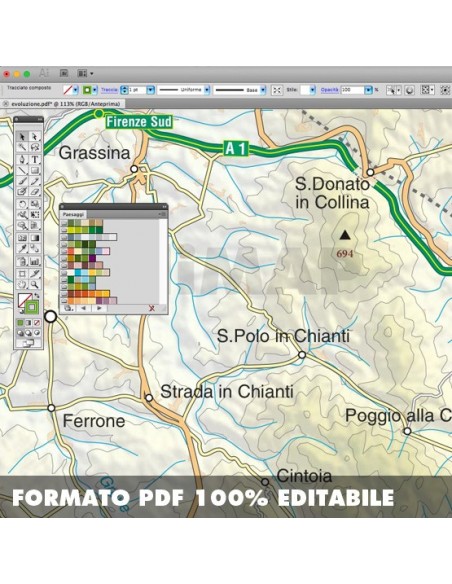Open the Traccia stroke panel link
The width and height of the screenshot is (452, 584).
tap(109, 90)
